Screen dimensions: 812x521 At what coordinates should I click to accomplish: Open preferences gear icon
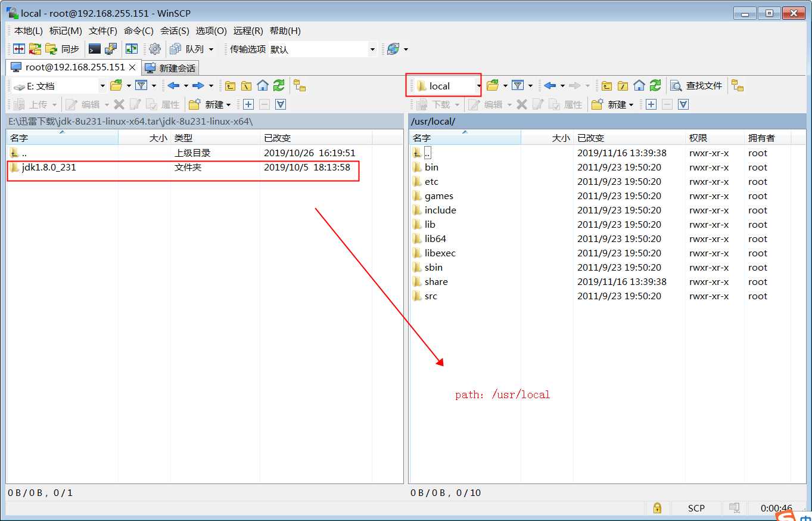[x=155, y=49]
